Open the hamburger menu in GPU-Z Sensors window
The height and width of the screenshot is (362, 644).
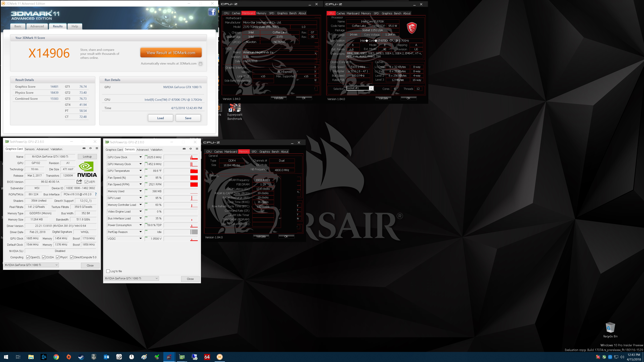197,149
